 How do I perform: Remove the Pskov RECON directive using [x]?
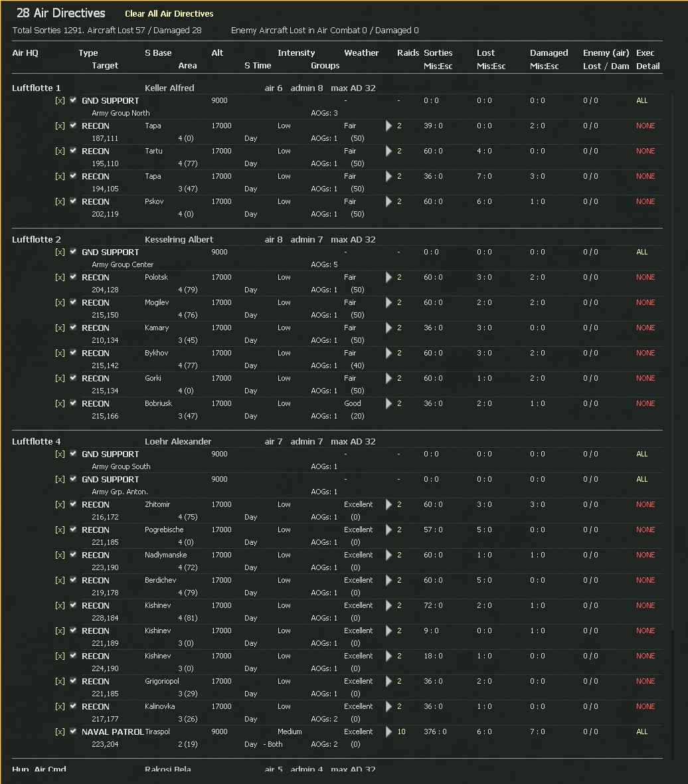pos(60,202)
